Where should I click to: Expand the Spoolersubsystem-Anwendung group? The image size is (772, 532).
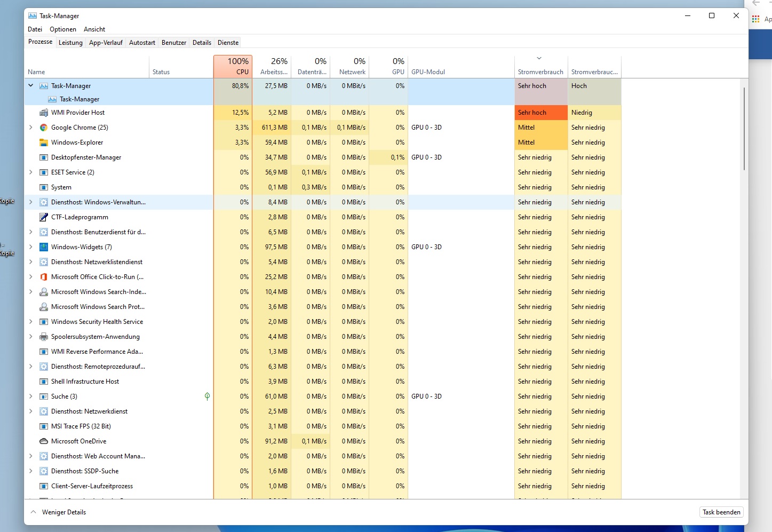(30, 337)
